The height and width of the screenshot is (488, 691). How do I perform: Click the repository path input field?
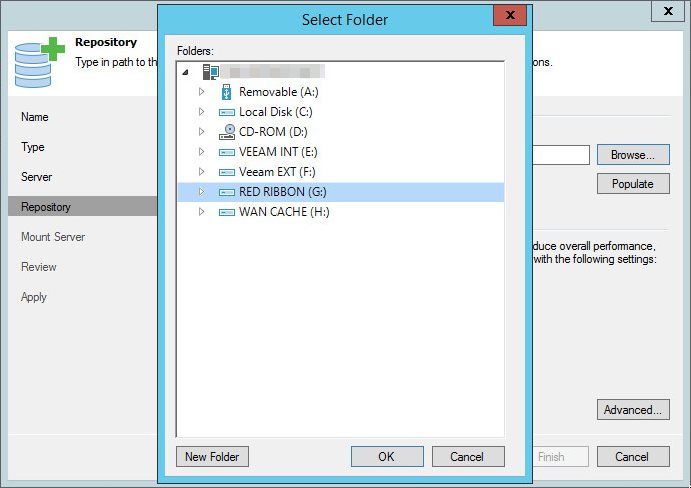point(561,155)
